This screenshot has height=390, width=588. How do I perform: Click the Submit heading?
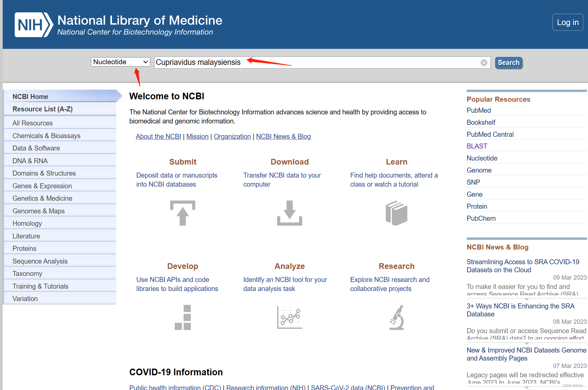coord(183,162)
